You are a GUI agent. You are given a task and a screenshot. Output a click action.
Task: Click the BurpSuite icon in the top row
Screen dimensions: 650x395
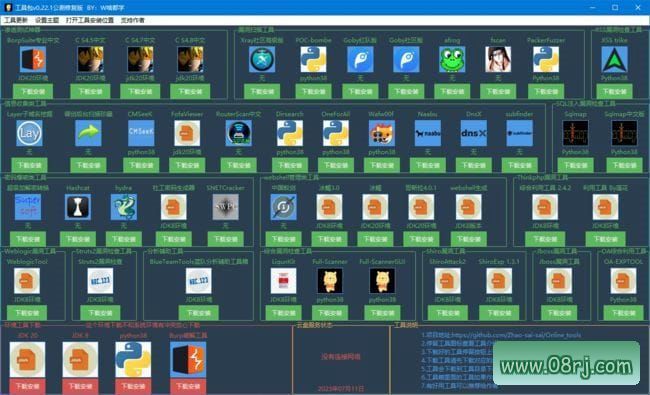coord(33,59)
